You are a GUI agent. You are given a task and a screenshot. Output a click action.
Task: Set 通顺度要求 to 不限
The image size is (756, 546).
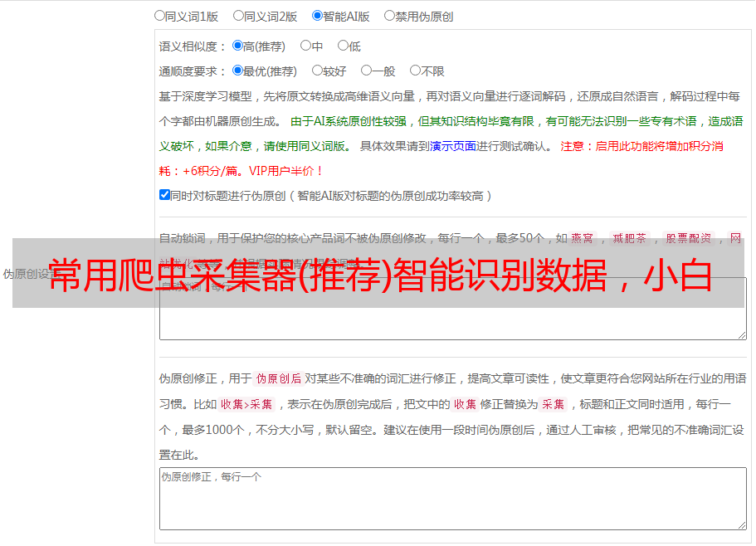415,71
